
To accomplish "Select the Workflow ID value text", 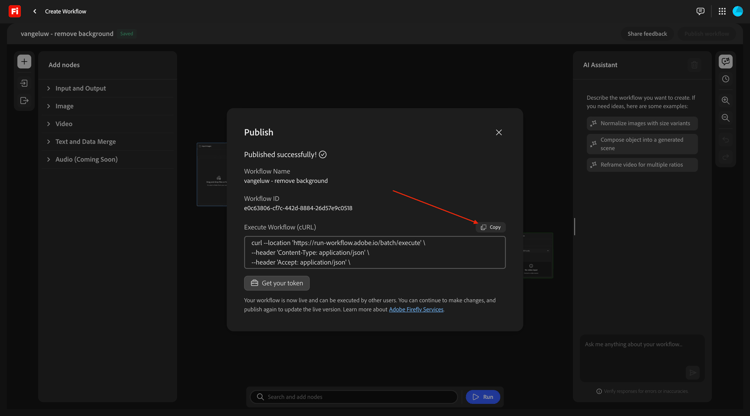I will point(298,208).
